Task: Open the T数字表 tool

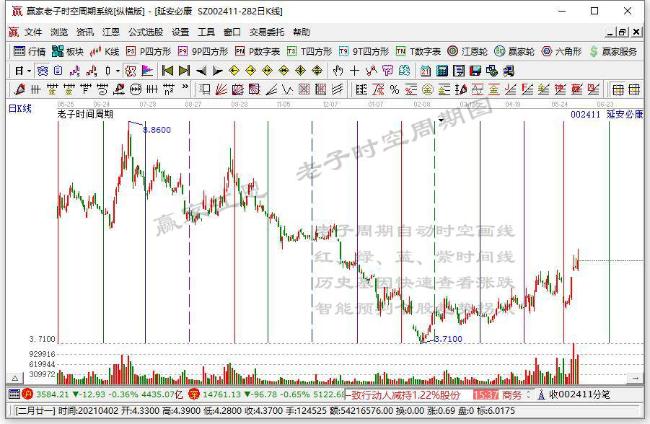Action: pyautogui.click(x=418, y=51)
